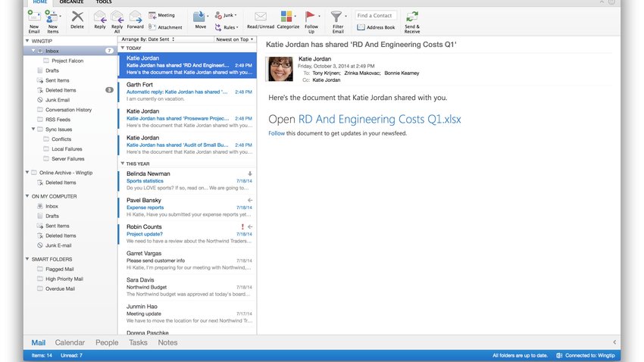Collapse the Inbox subfolder triangle

click(x=33, y=51)
